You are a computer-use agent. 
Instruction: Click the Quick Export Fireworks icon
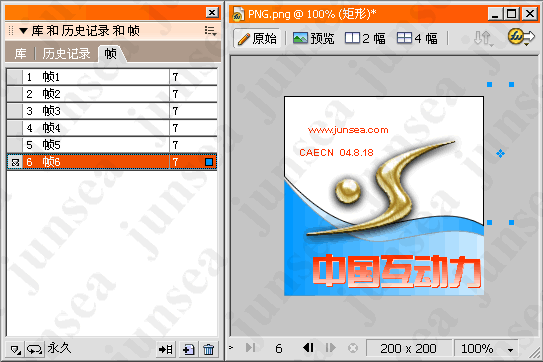pyautogui.click(x=521, y=37)
